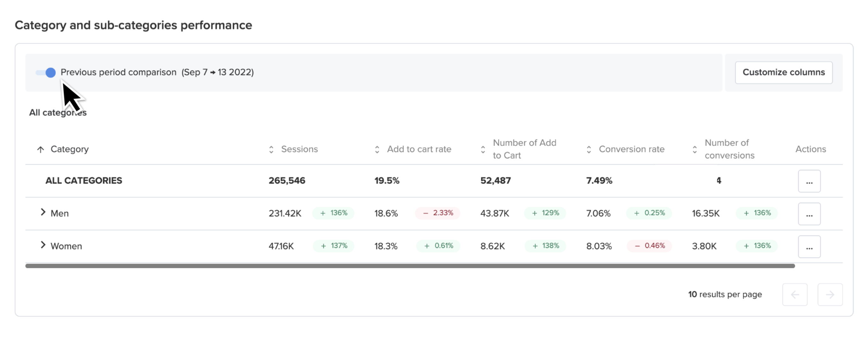Click the horizontal table scrollbar
The image size is (868, 342).
(410, 266)
